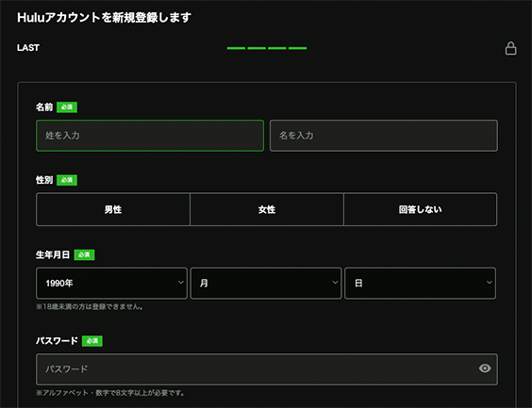The height and width of the screenshot is (408, 532).
Task: Click the 必須 badge next to 生年月日
Action: point(84,254)
